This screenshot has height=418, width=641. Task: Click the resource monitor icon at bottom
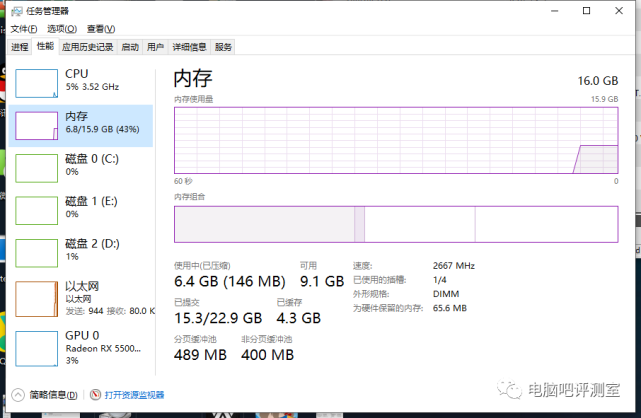pos(97,395)
